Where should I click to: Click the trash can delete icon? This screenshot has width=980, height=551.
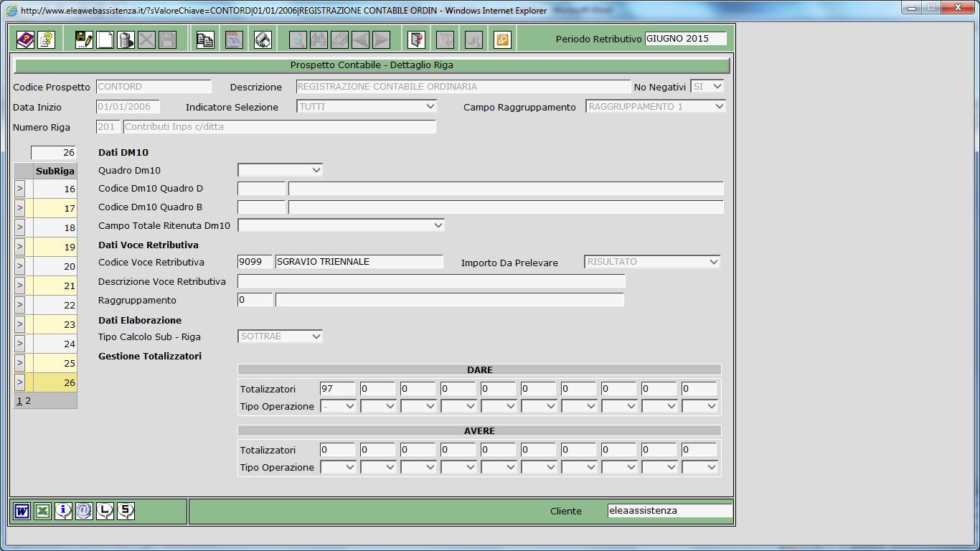pyautogui.click(x=126, y=39)
